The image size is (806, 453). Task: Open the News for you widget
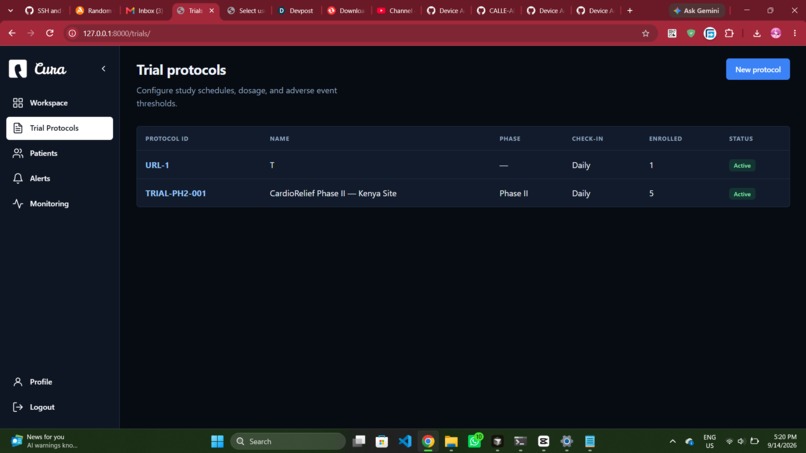[45, 441]
